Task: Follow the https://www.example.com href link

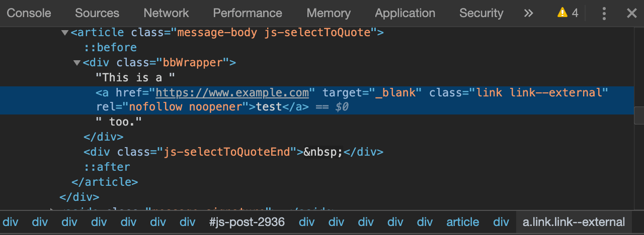Action: 232,93
